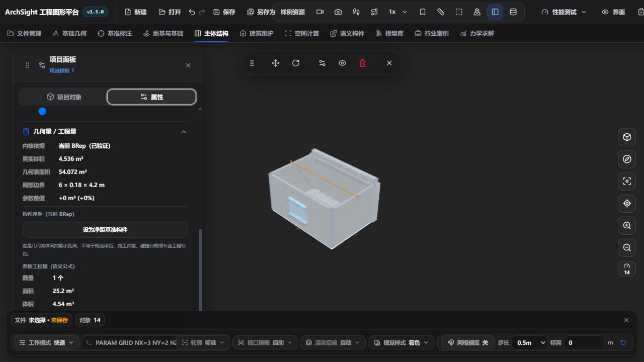Grab the floating toolbar's drag handle

[x=252, y=63]
